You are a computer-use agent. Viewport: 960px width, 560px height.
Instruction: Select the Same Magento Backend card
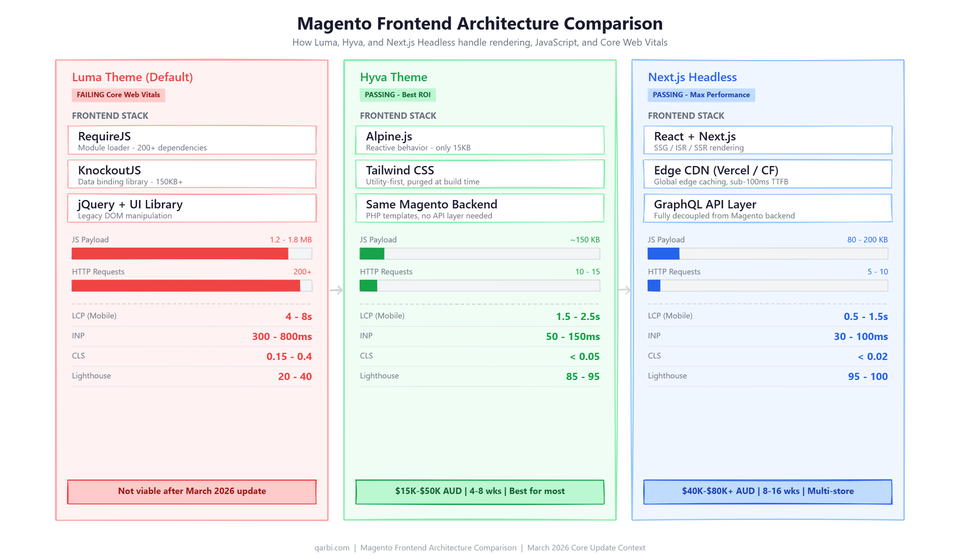(480, 208)
